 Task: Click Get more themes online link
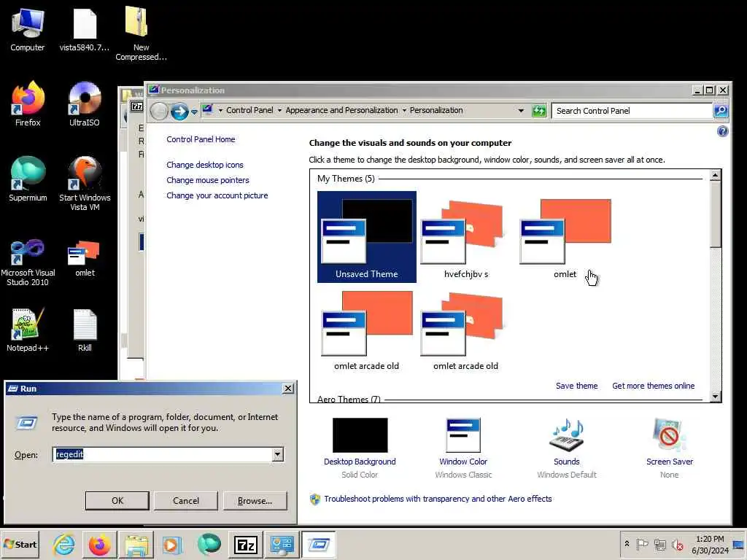point(653,386)
